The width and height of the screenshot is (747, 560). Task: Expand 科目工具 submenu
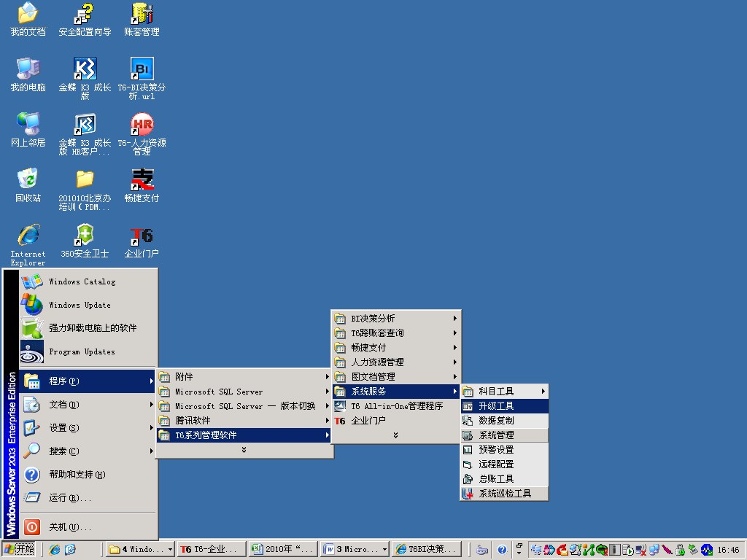tap(505, 392)
